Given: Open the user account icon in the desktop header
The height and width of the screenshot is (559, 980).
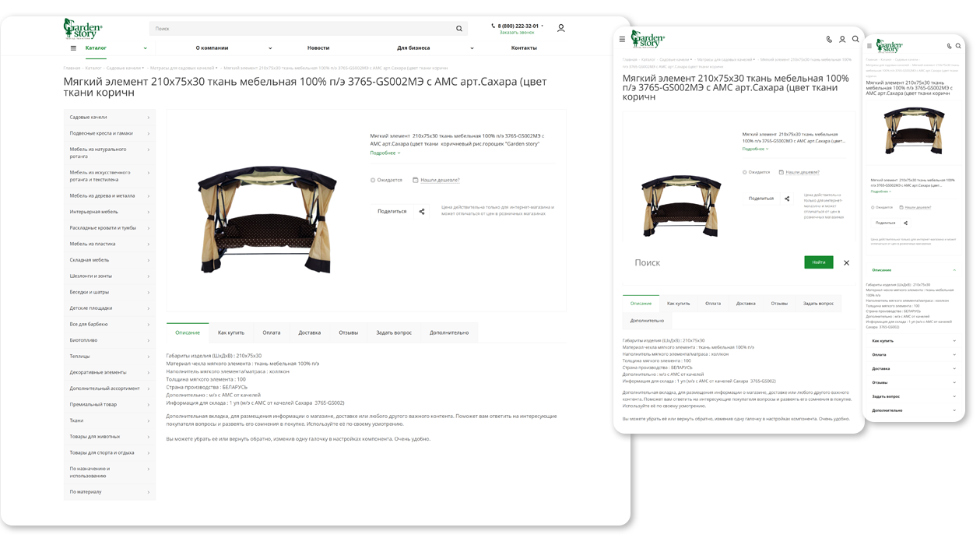Looking at the screenshot, I should [x=560, y=28].
